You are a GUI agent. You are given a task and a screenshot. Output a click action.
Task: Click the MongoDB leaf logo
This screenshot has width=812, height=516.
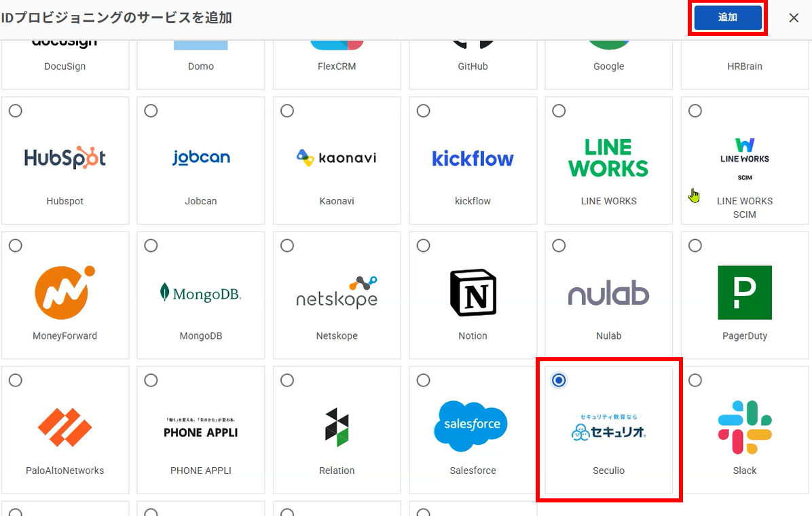(x=201, y=293)
